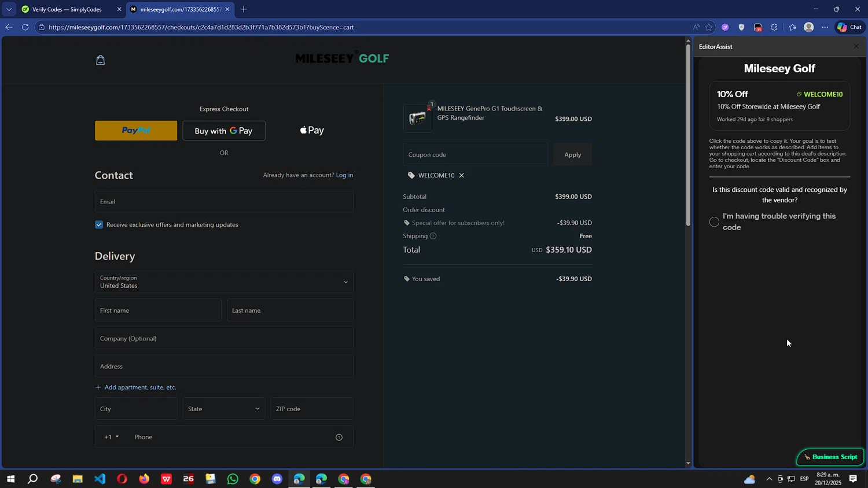
Task: Focus the Email input field
Action: point(224,202)
